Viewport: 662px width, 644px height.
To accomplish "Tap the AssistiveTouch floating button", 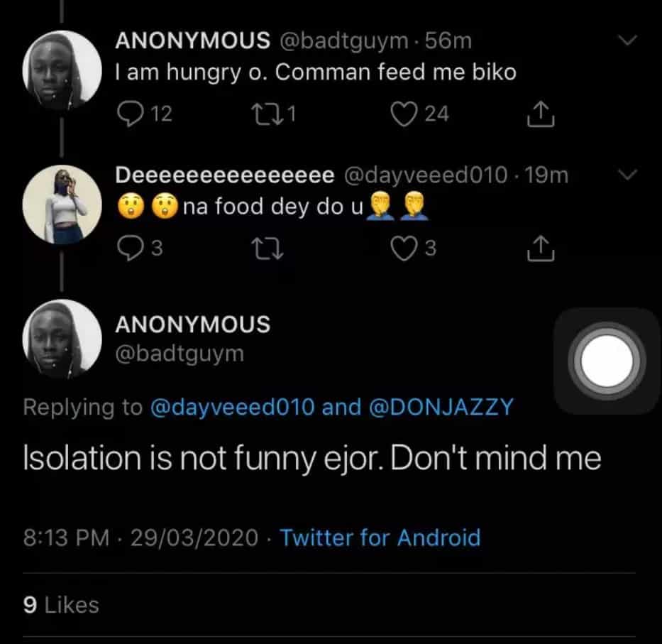I will [607, 361].
